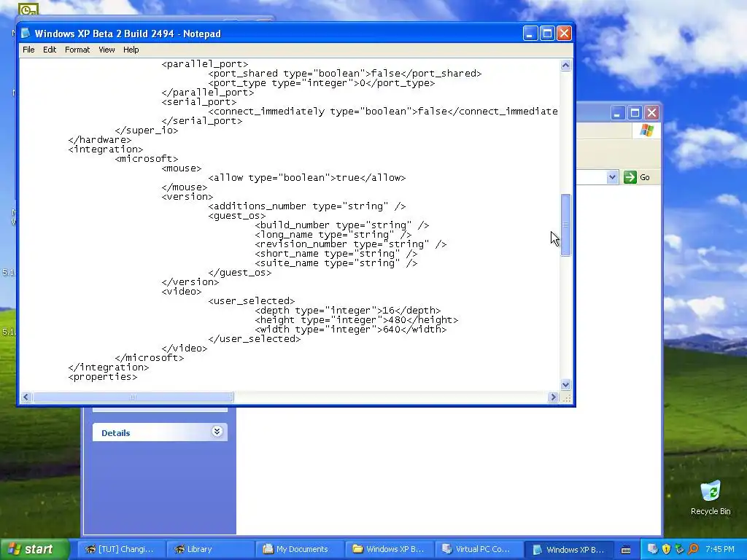Click the height value 480 line
This screenshot has height=560, width=747.
click(356, 320)
